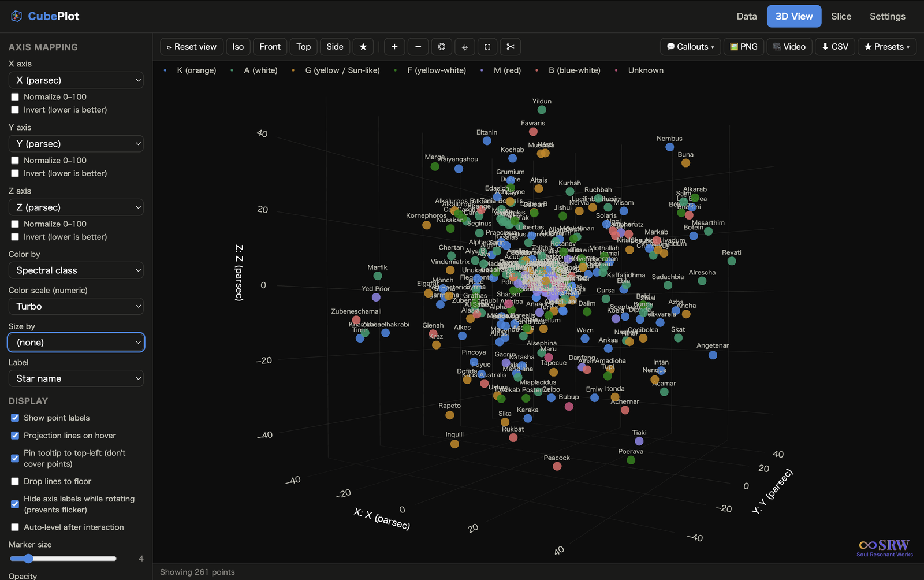Uncheck Hide axis labels while rotating
Image resolution: width=924 pixels, height=580 pixels.
click(15, 504)
